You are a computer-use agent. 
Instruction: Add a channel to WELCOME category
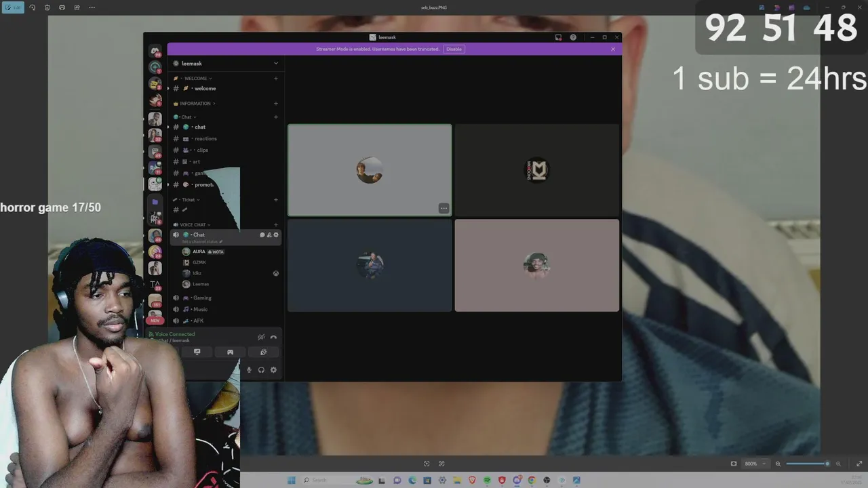275,78
